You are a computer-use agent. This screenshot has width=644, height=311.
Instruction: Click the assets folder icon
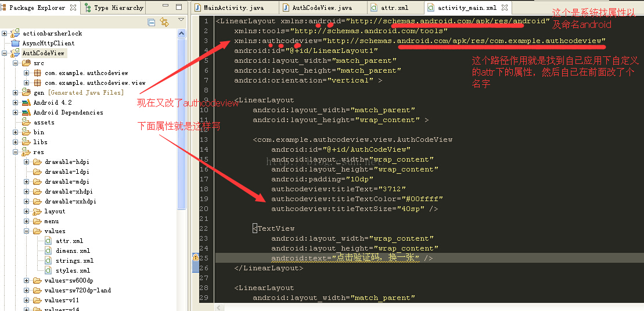coord(26,122)
